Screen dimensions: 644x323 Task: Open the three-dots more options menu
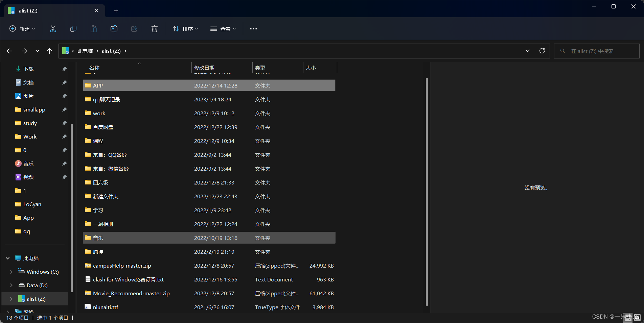253,29
